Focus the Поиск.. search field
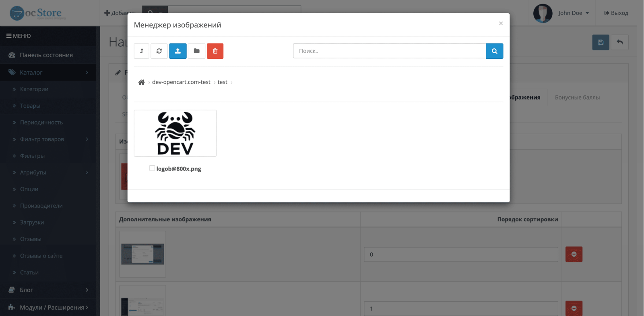644x316 pixels. pos(390,51)
